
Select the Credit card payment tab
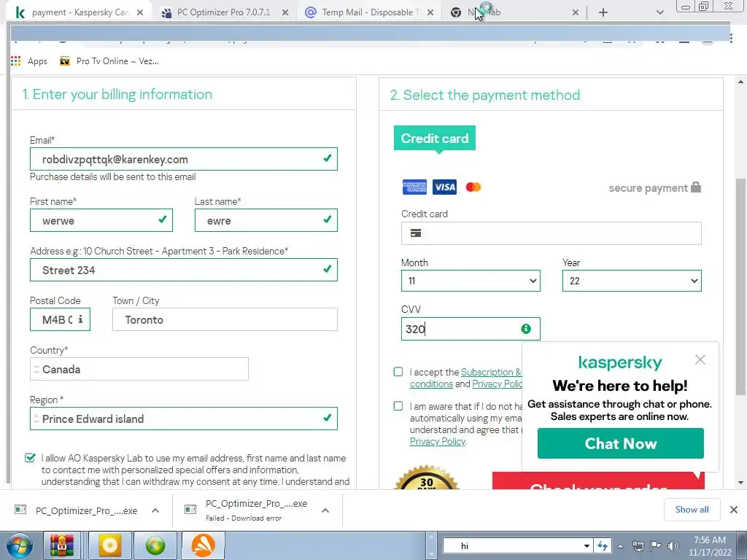[435, 138]
